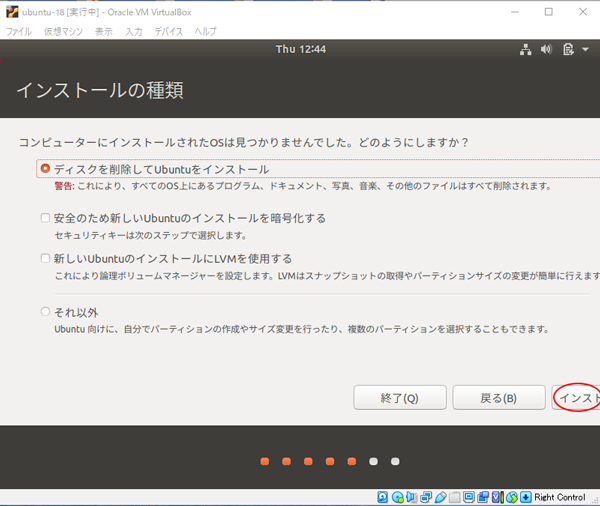Open the 表示 menu
Viewport: 600px width, 506px height.
pyautogui.click(x=104, y=31)
